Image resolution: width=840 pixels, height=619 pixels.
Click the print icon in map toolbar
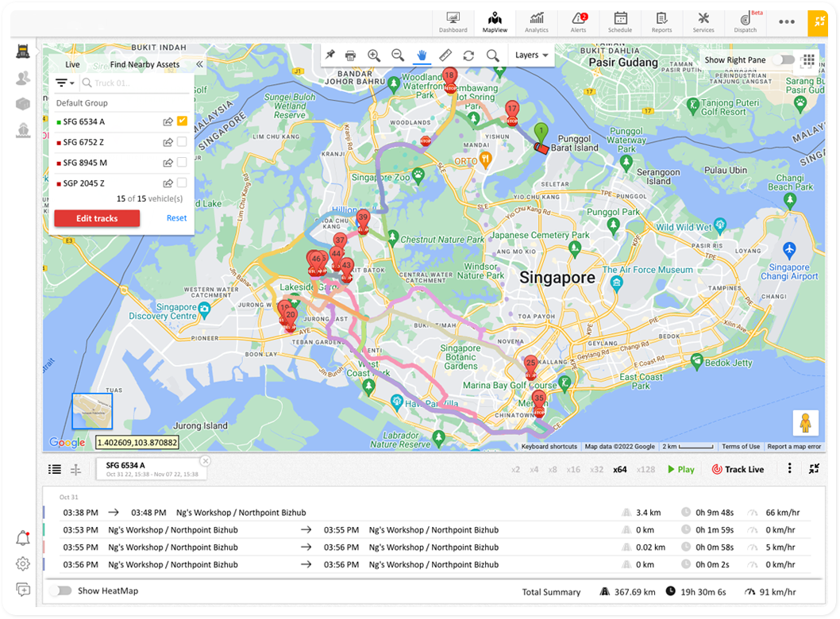[350, 56]
